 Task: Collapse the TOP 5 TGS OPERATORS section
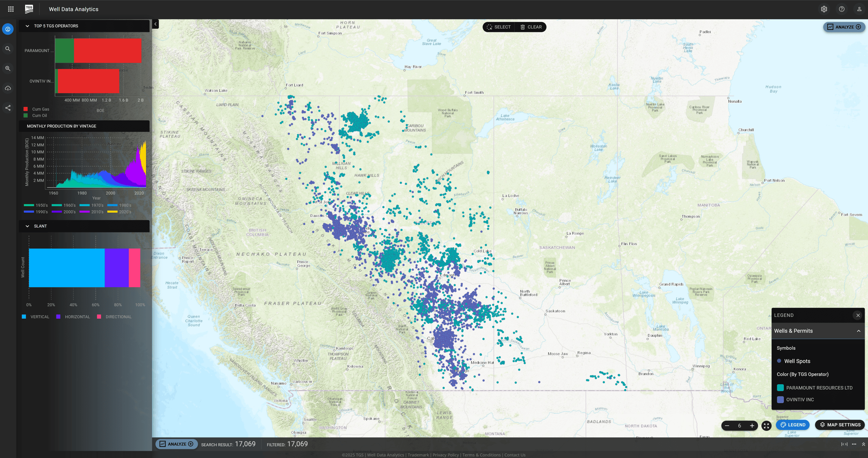pos(27,26)
